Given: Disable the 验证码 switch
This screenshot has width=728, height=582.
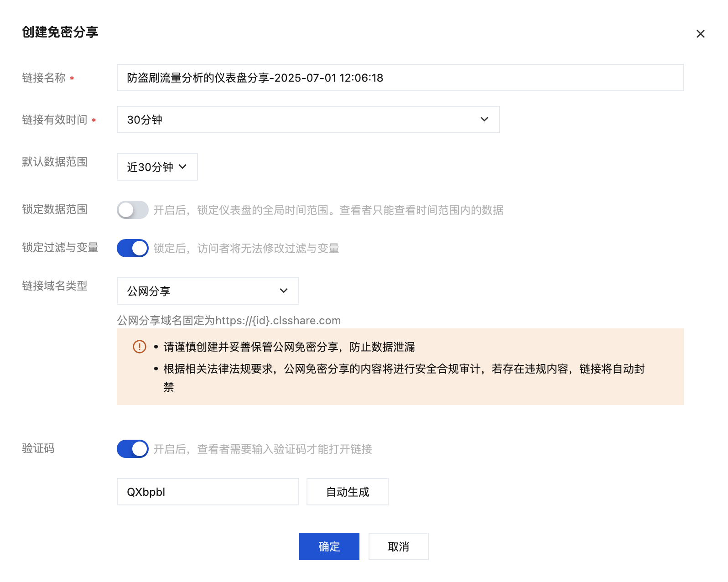Looking at the screenshot, I should click(x=132, y=449).
